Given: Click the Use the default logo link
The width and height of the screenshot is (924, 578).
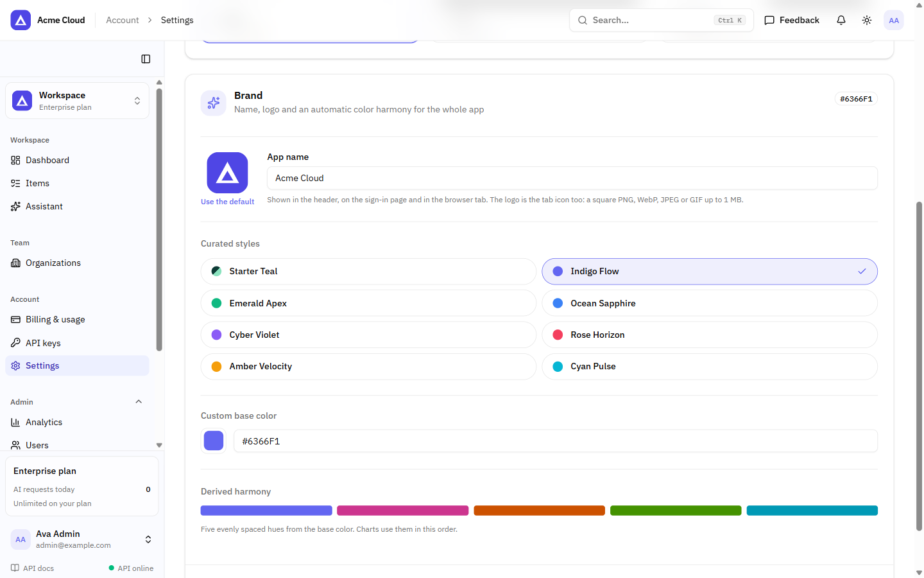Looking at the screenshot, I should (227, 202).
